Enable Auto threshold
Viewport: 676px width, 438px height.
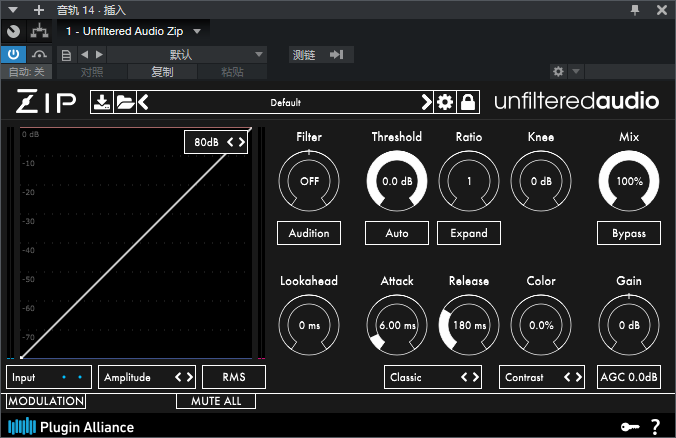pyautogui.click(x=397, y=233)
